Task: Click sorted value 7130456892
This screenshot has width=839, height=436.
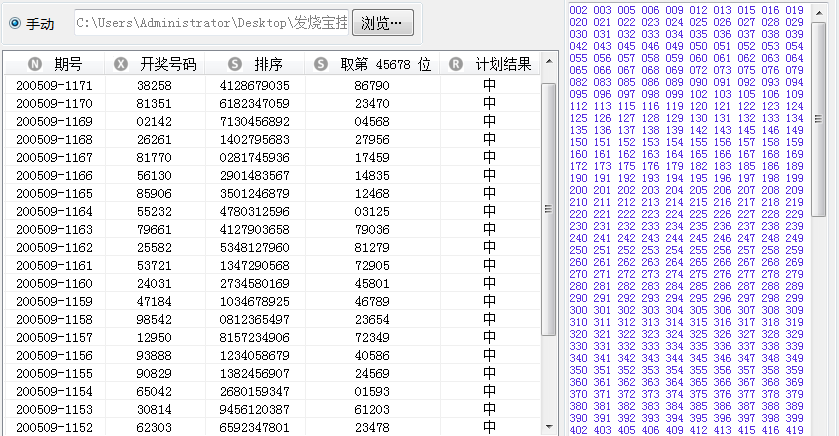Action: tap(255, 121)
